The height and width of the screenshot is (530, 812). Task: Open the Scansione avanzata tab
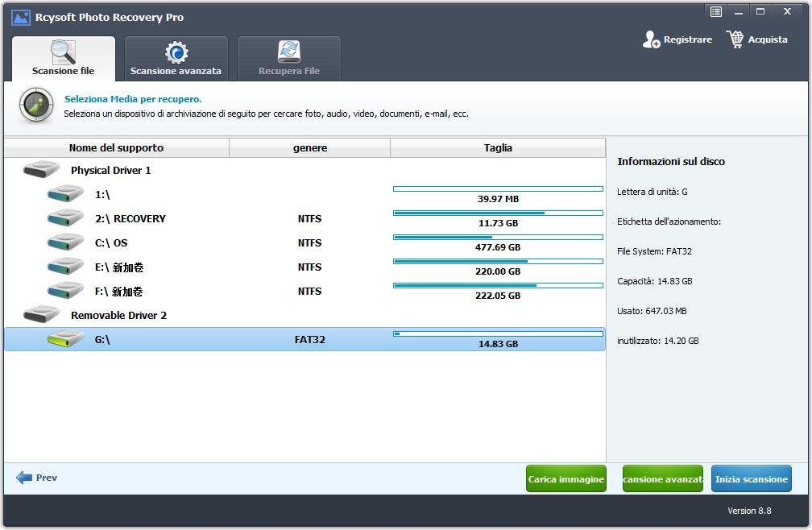pyautogui.click(x=176, y=59)
